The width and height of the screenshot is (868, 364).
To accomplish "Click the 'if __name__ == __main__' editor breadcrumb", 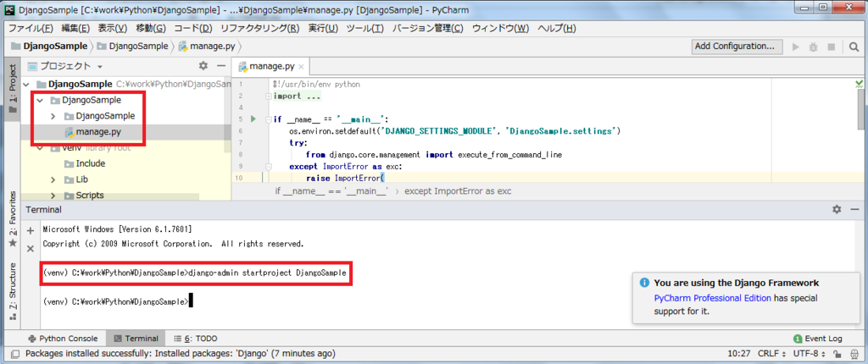I will click(x=331, y=190).
